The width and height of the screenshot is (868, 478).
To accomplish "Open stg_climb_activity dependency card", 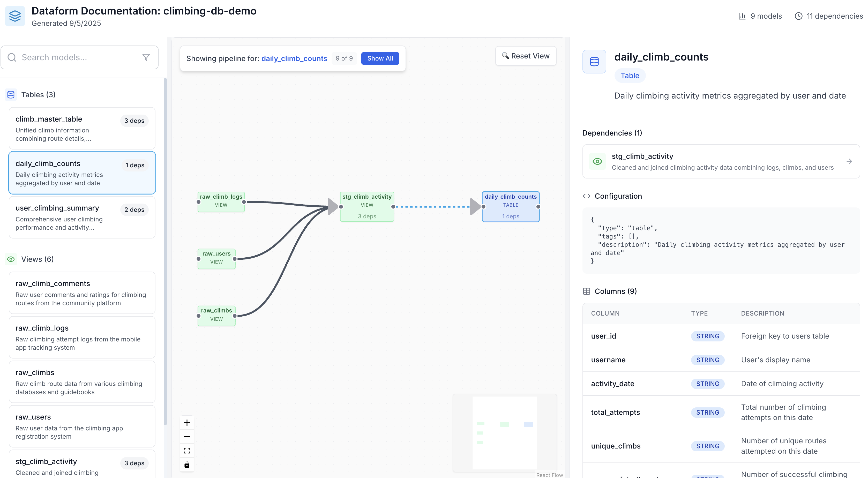I will click(721, 161).
